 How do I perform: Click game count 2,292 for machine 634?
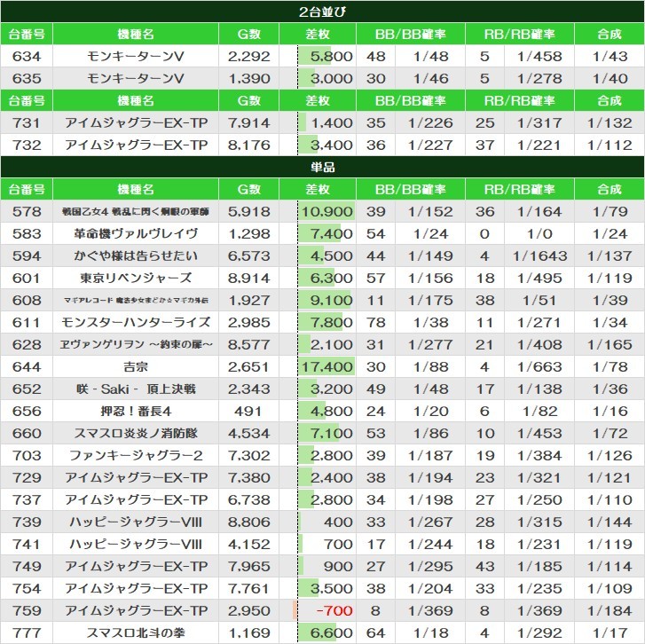[x=249, y=57]
